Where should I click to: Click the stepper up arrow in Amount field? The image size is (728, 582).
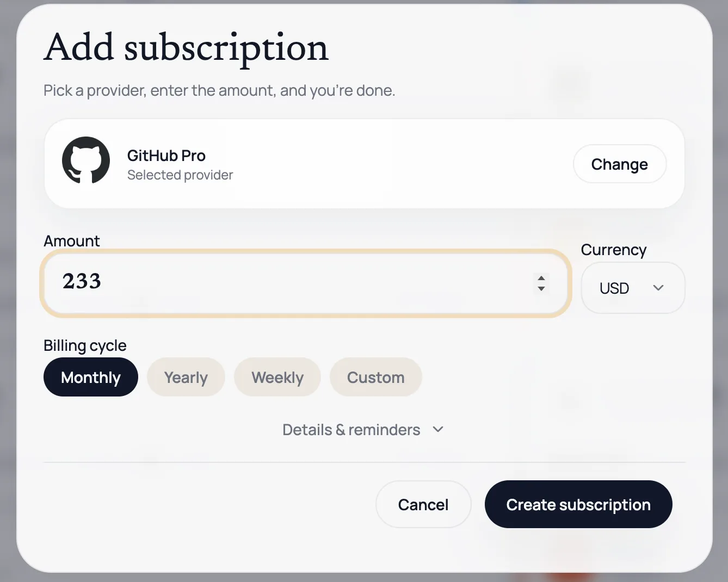[x=541, y=278]
